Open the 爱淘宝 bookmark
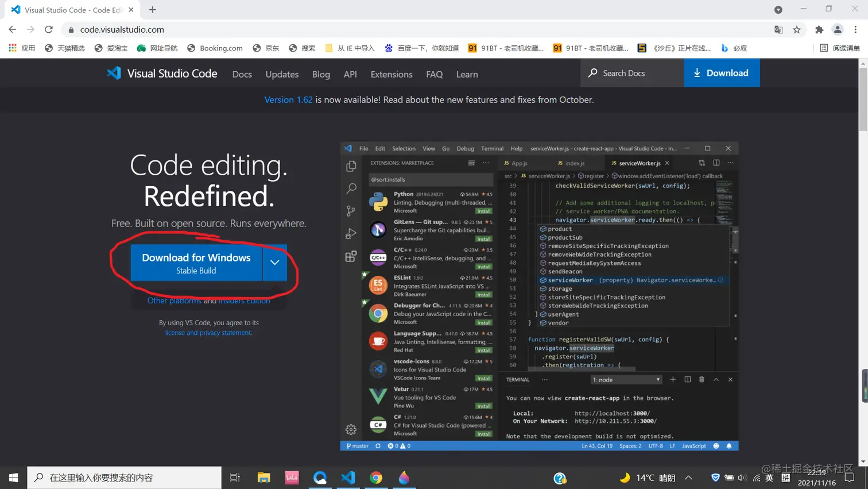Image resolution: width=868 pixels, height=489 pixels. coord(111,48)
